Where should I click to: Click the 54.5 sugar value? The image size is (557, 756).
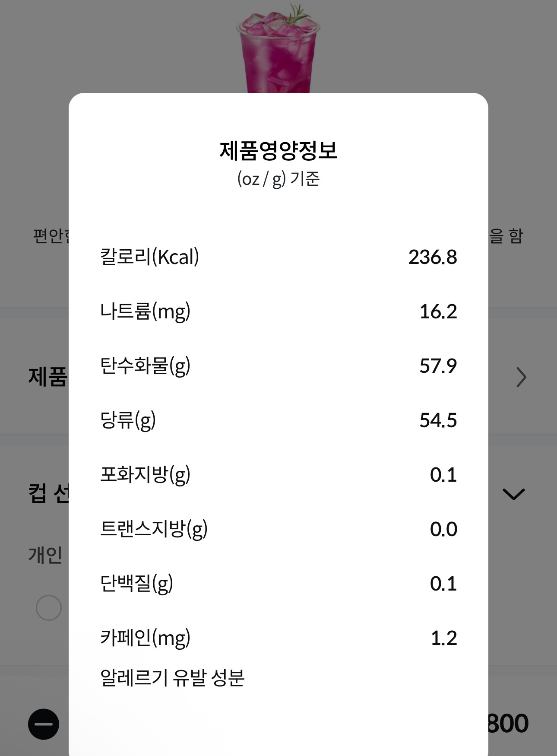(438, 420)
